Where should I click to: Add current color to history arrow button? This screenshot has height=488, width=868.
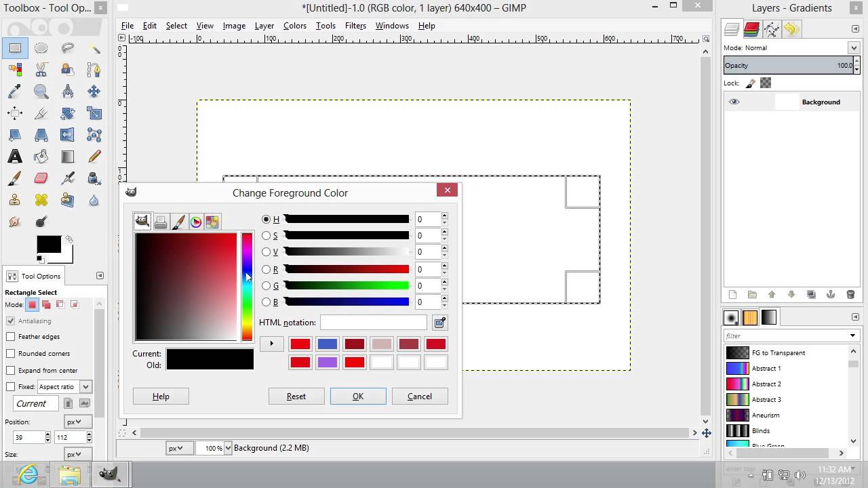271,344
